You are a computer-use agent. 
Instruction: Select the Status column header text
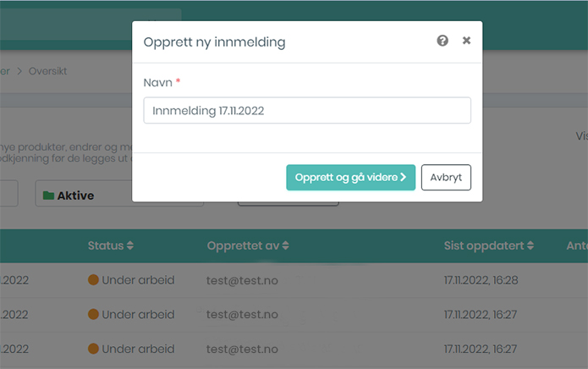tap(105, 246)
